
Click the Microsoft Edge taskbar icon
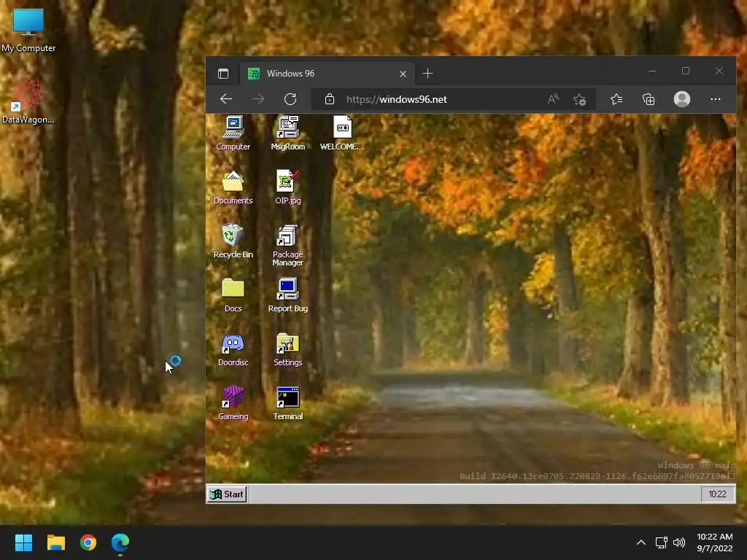120,542
